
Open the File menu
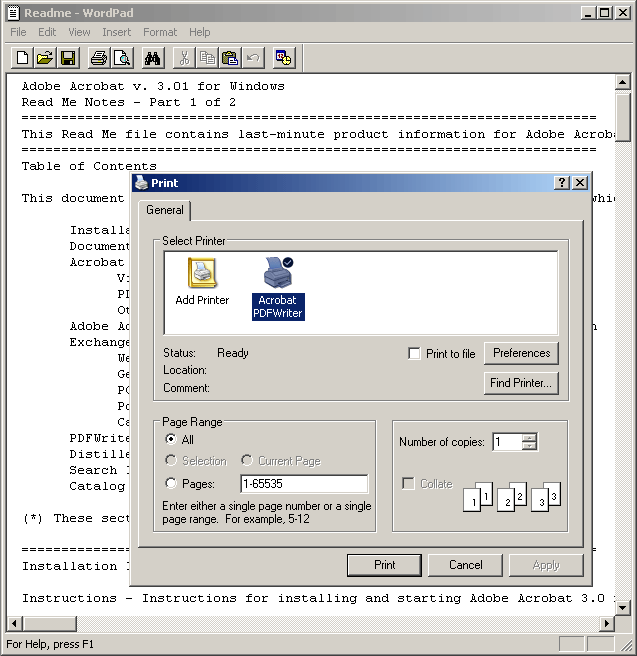[x=18, y=32]
